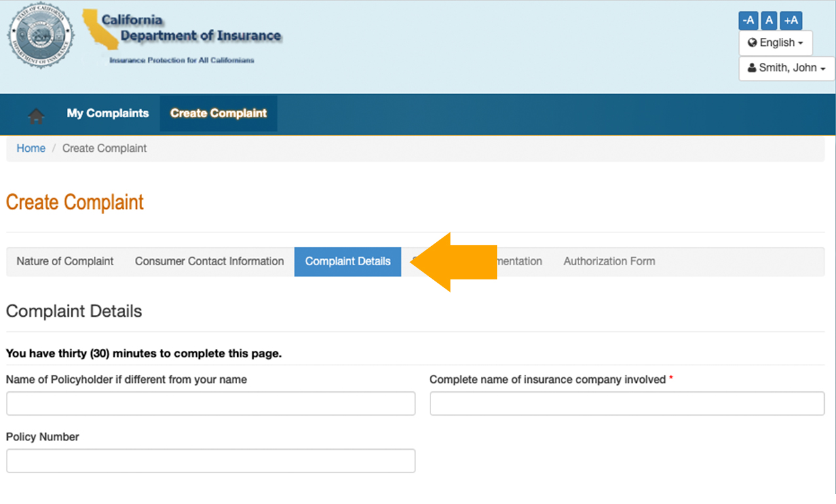This screenshot has width=836, height=504.
Task: Follow the Home breadcrumb link
Action: [31, 149]
